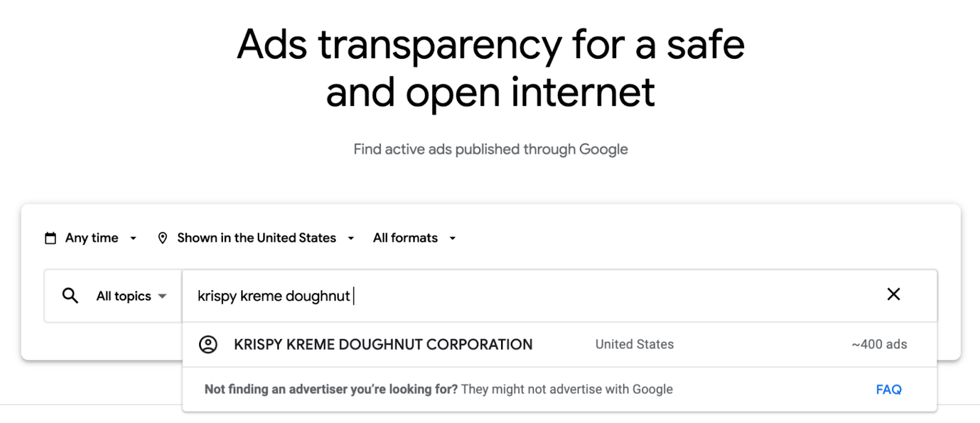Click the magnifying glass search icon
Image resolution: width=980 pixels, height=423 pixels.
[69, 296]
